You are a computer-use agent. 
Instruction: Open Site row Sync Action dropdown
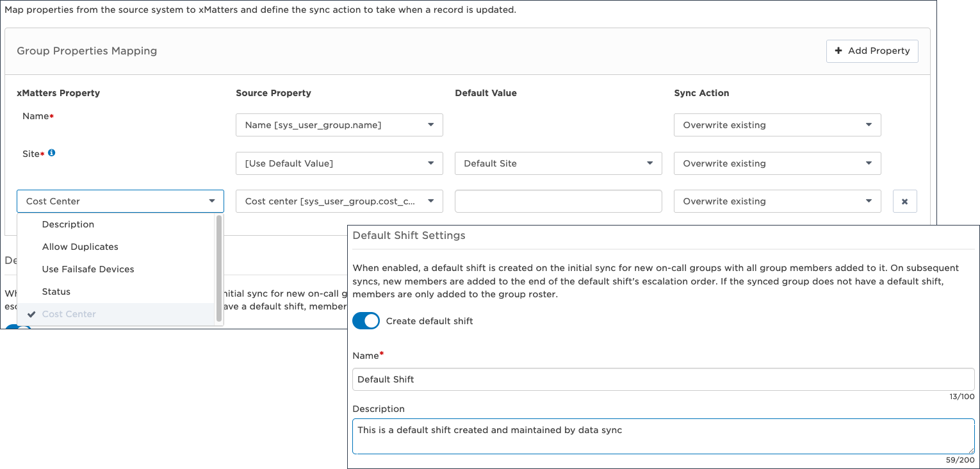click(777, 163)
